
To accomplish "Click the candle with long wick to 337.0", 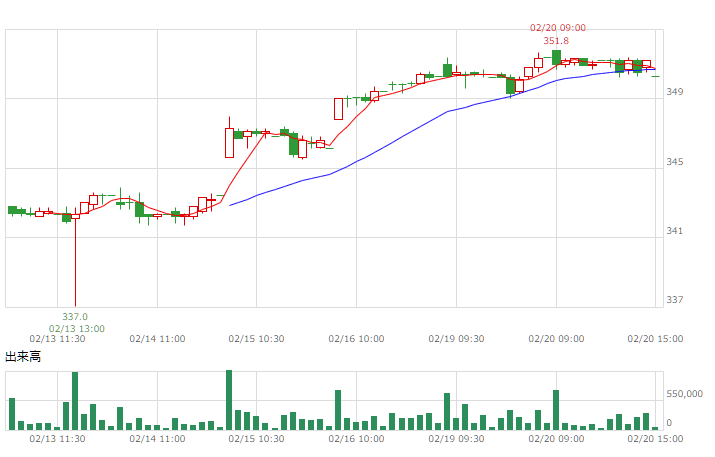I will (75, 258).
